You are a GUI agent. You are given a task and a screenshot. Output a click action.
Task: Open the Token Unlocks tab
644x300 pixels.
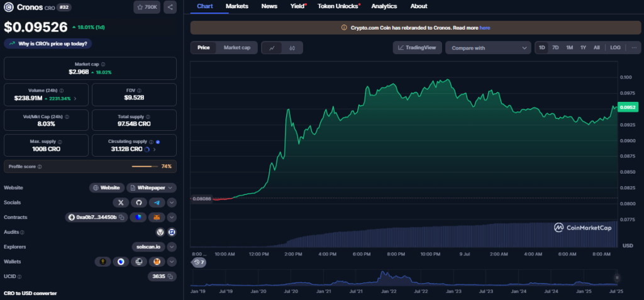[x=338, y=6]
